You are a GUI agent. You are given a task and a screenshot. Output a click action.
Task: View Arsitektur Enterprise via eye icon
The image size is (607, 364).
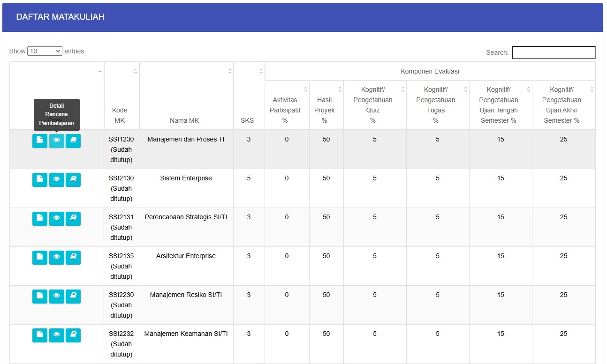(x=57, y=258)
